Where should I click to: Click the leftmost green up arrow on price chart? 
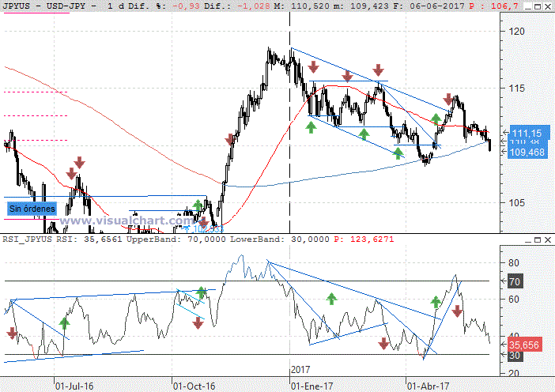[x=198, y=205]
